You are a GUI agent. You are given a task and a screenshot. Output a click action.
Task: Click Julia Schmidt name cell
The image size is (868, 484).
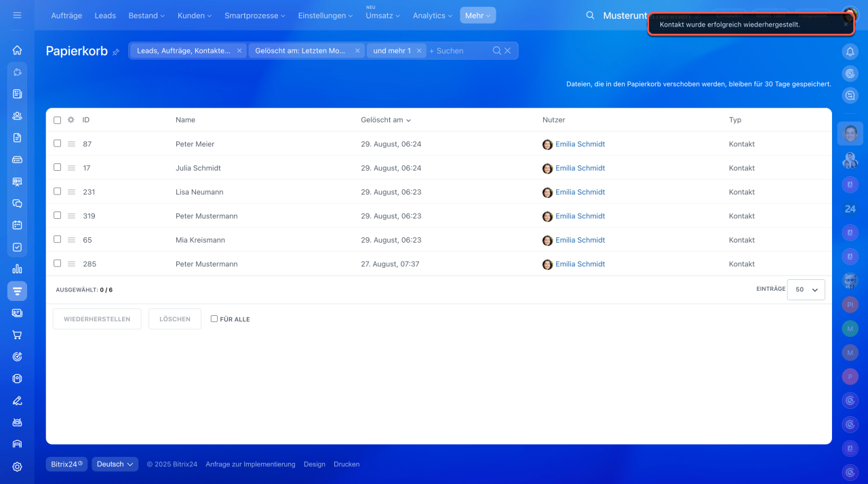pyautogui.click(x=198, y=168)
